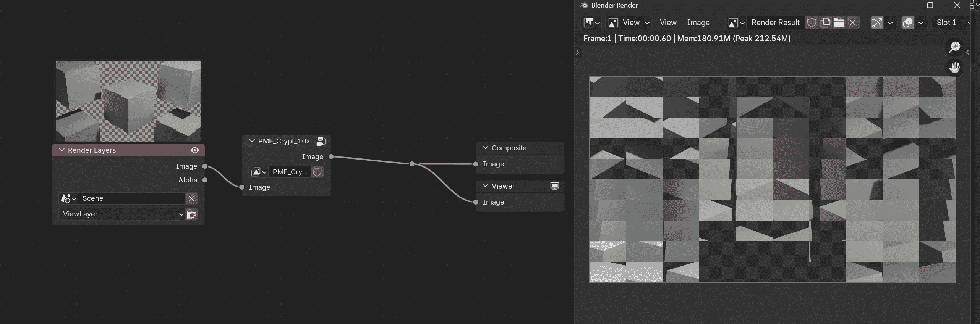Click the Scene name field

[132, 198]
